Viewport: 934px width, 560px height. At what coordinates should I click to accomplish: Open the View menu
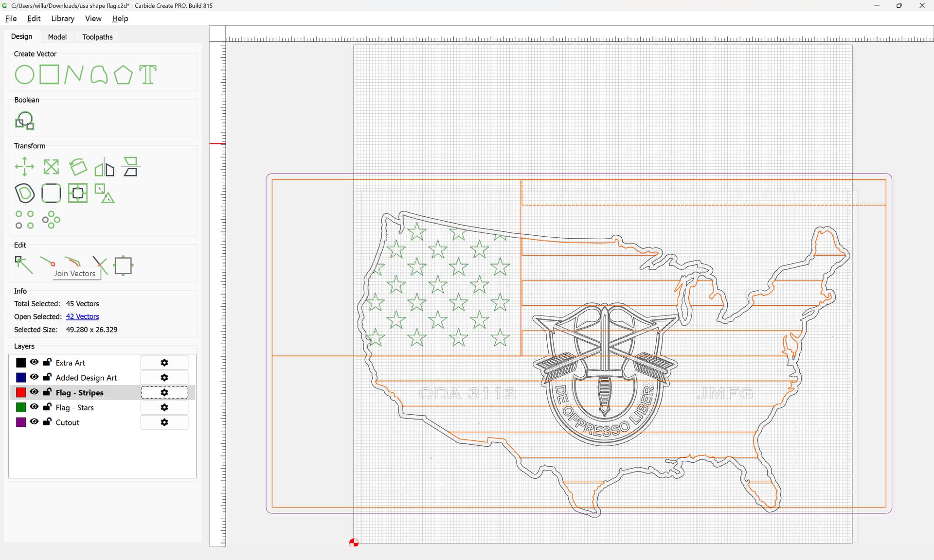tap(93, 18)
